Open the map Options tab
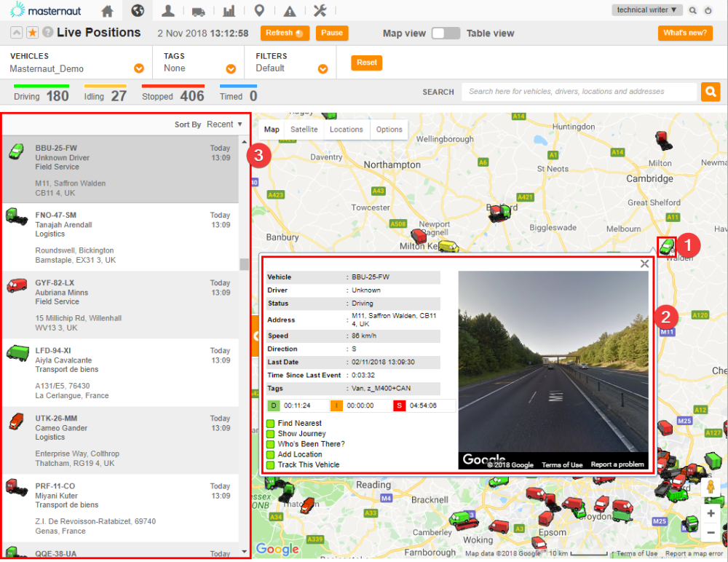Screen dimensions: 728x562 [389, 130]
